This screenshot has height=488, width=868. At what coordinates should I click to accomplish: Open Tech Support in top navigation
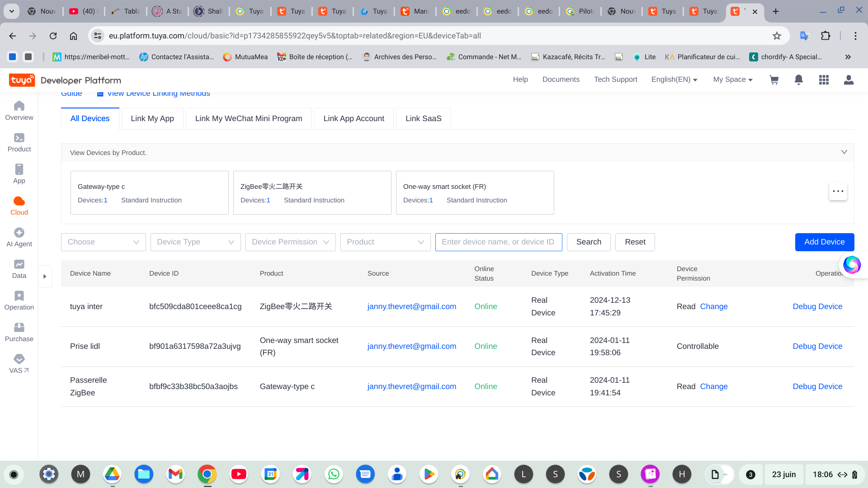[616, 80]
